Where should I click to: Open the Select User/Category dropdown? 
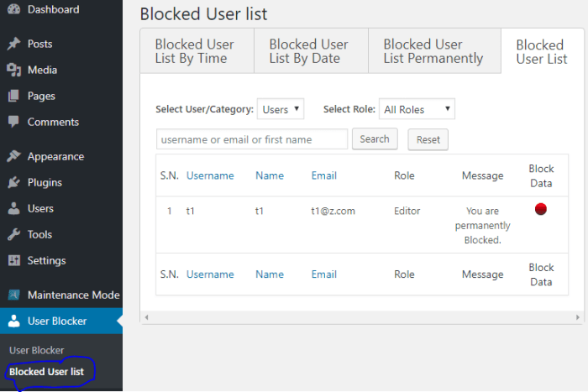pos(281,109)
